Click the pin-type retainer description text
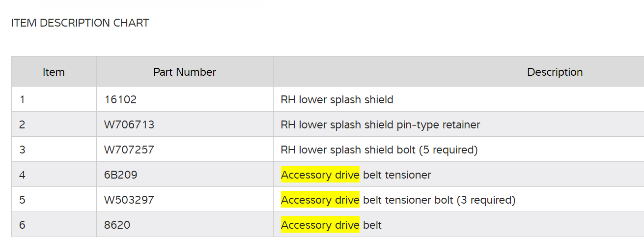Image resolution: width=644 pixels, height=243 pixels. 380,125
